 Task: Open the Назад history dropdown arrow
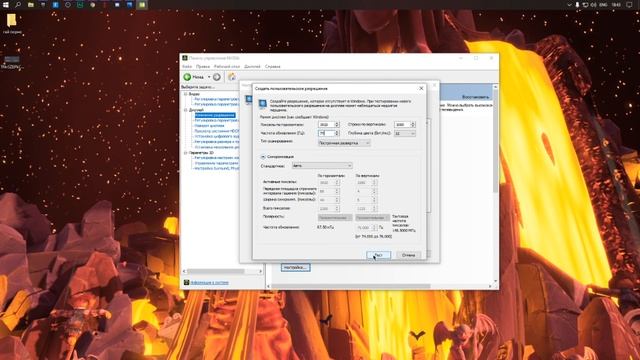[x=209, y=77]
